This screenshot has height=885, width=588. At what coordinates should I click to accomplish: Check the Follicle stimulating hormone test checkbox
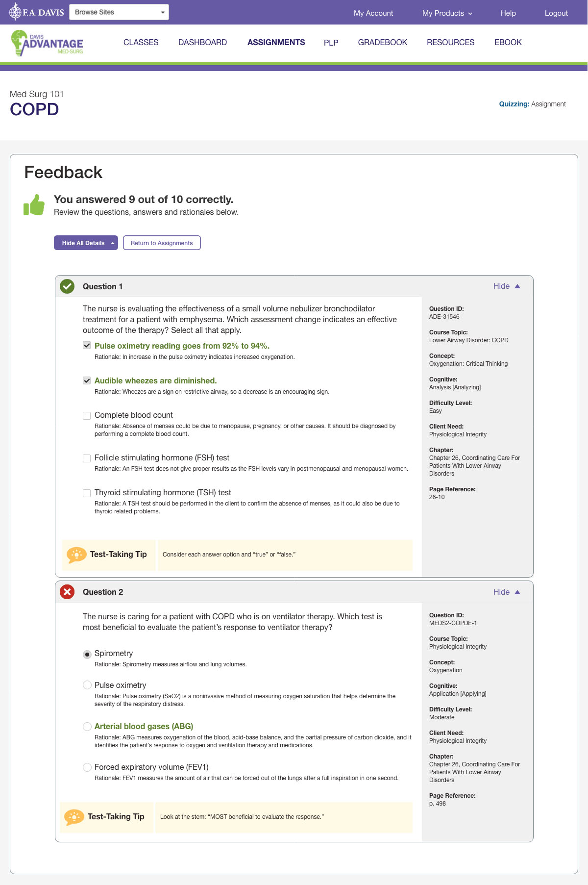point(87,458)
